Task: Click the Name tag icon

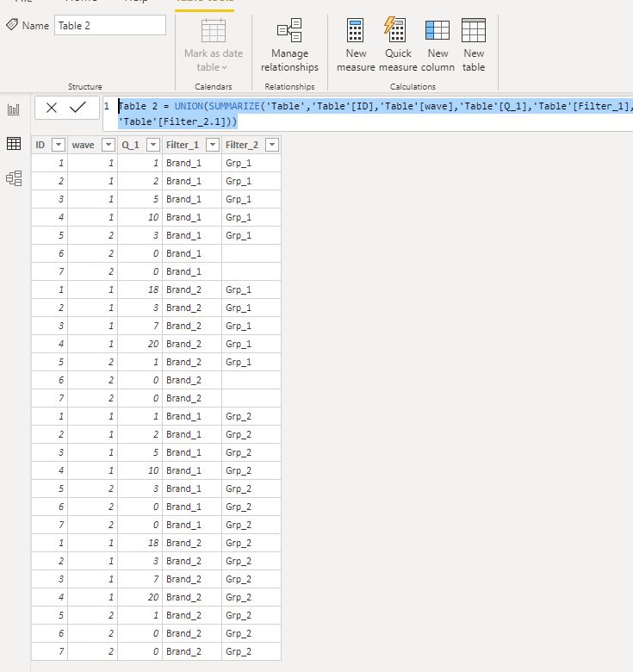Action: point(12,25)
